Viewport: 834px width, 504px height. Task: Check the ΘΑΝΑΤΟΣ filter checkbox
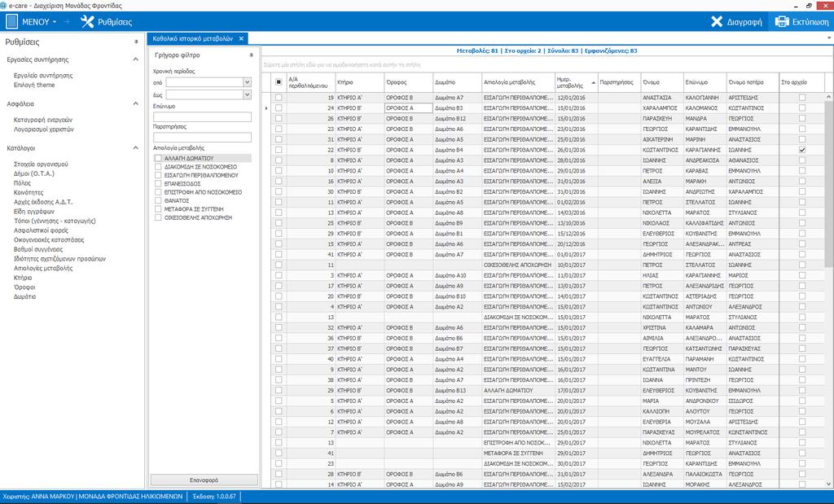[158, 200]
